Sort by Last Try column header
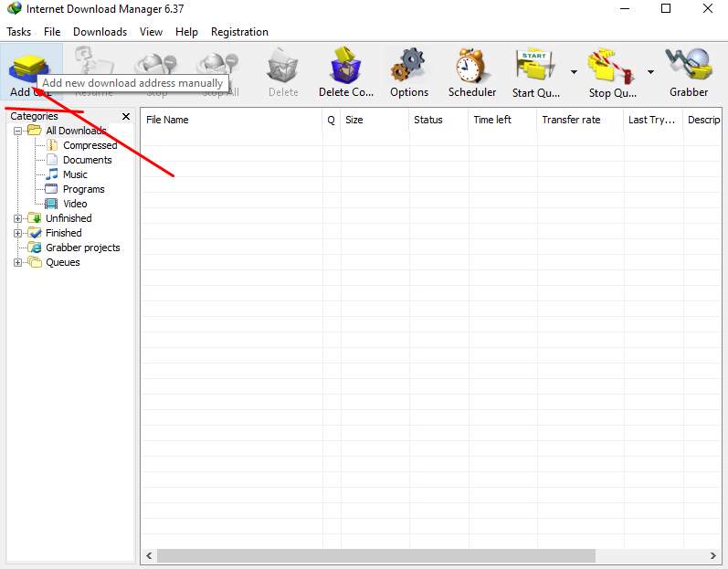Screen dimensions: 728x569 [653, 120]
